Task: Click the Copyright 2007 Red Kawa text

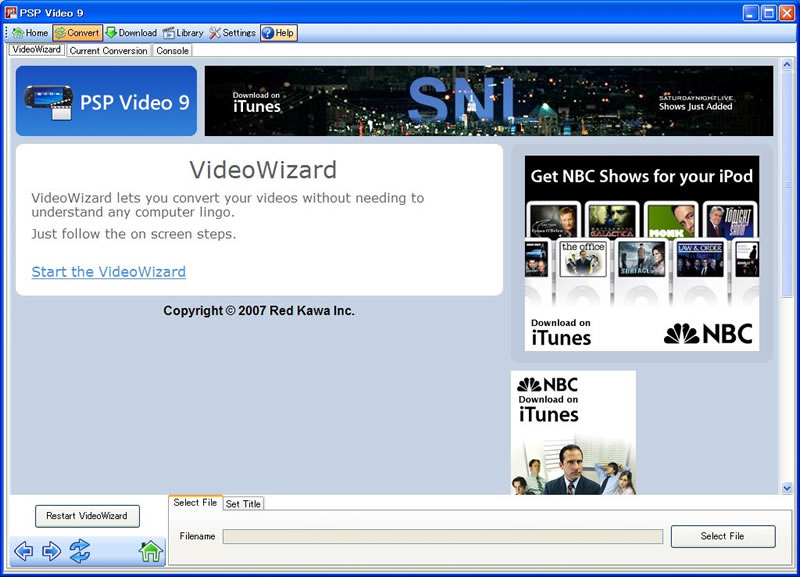Action: point(259,311)
